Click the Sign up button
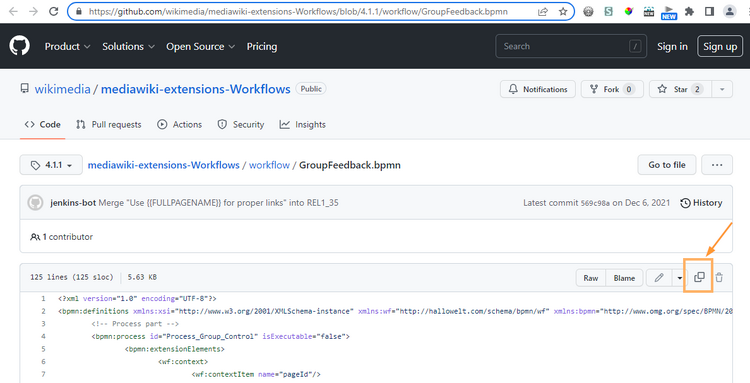The image size is (750, 383). click(x=720, y=46)
